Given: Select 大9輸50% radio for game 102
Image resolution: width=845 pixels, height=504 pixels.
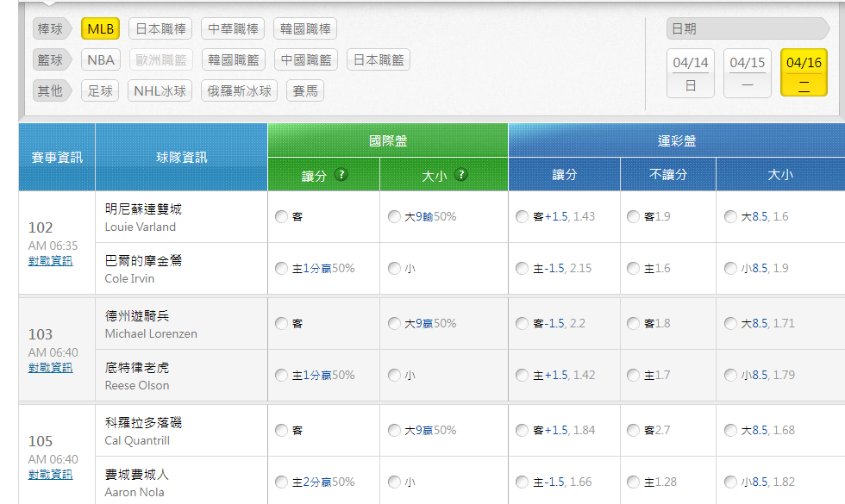Looking at the screenshot, I should click(x=395, y=216).
